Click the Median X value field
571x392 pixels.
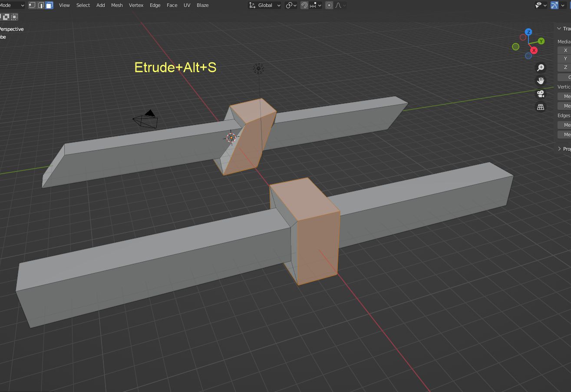[x=564, y=50]
